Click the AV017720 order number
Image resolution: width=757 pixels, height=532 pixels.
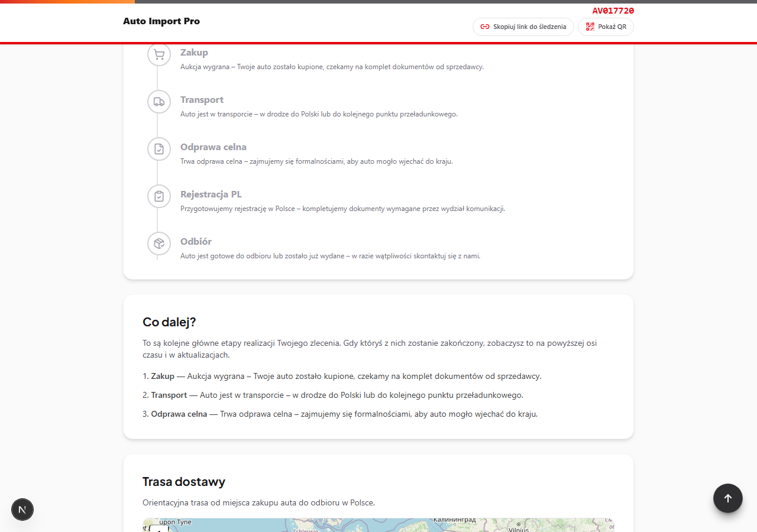coord(613,11)
